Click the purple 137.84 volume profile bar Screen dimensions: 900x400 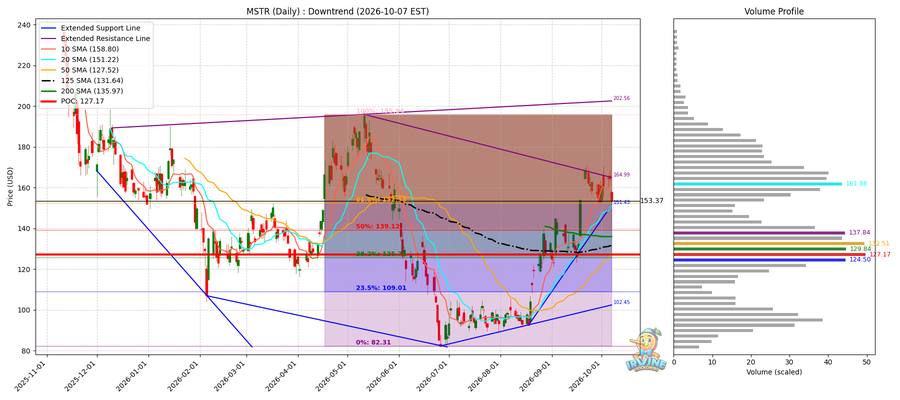pyautogui.click(x=759, y=233)
